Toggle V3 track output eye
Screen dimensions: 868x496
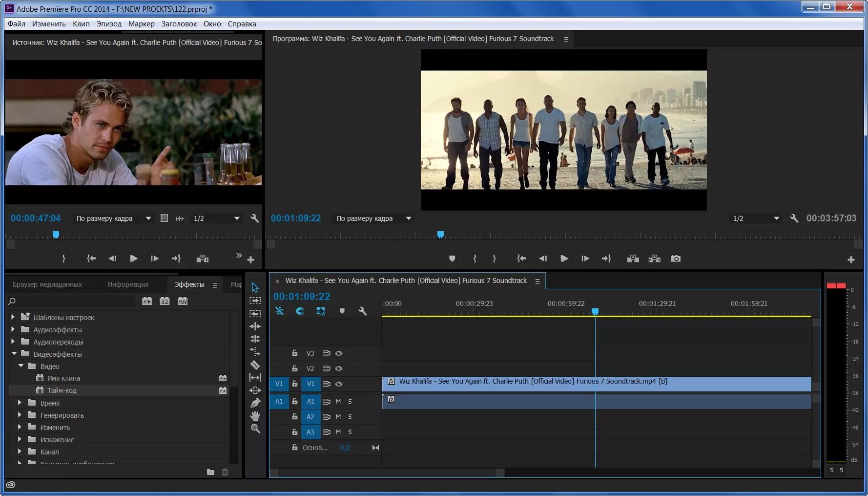tap(339, 353)
